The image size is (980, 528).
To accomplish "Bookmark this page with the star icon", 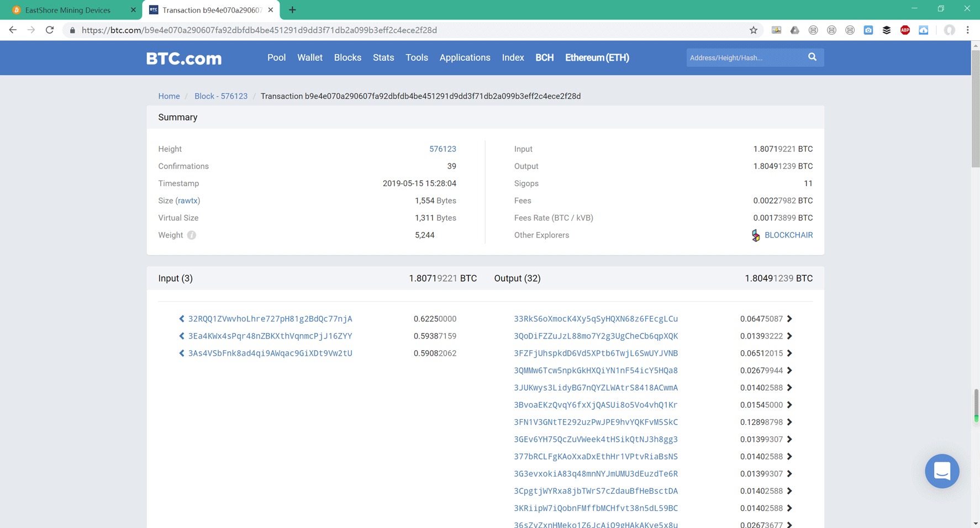I will tap(754, 30).
